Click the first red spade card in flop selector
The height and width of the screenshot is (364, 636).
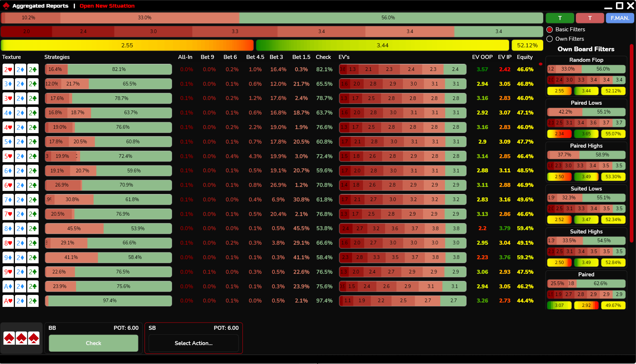[x=9, y=338]
